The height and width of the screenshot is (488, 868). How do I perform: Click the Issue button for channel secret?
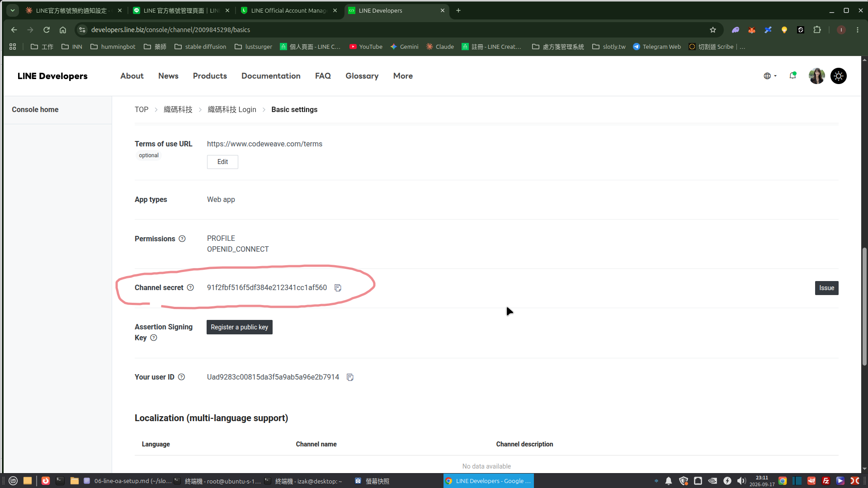coord(826,288)
